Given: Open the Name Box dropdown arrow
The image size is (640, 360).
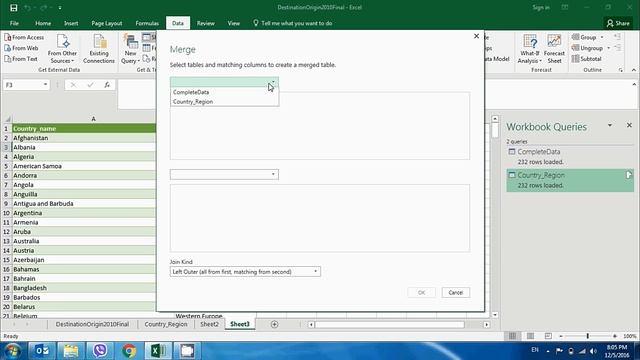Looking at the screenshot, I should (x=45, y=85).
